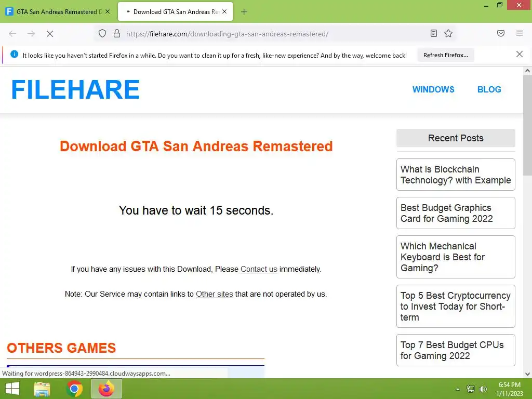Open the Windows Start button
532x399 pixels.
(x=12, y=389)
